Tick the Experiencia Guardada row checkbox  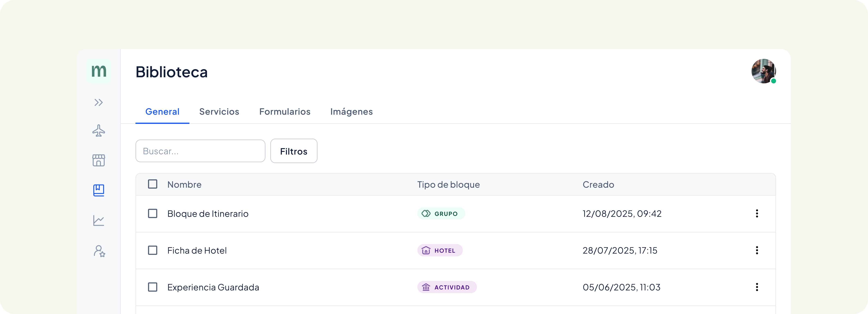[x=153, y=287]
